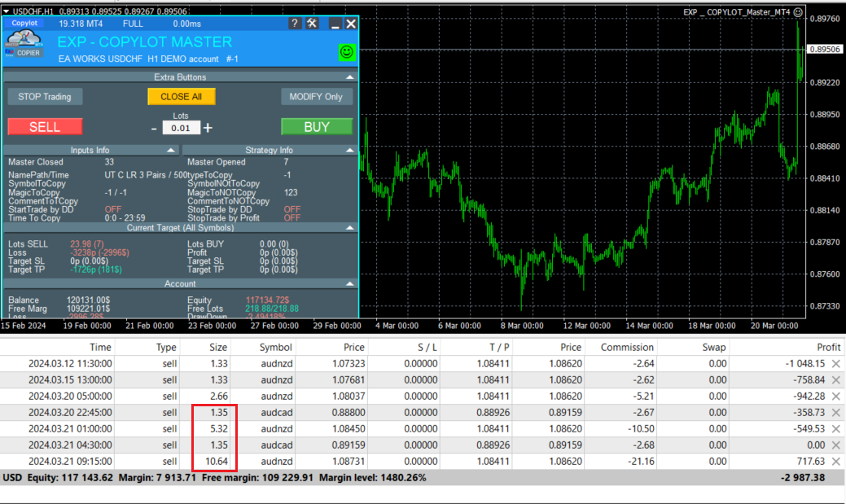Click the Balance value 120131.00$

[x=89, y=300]
